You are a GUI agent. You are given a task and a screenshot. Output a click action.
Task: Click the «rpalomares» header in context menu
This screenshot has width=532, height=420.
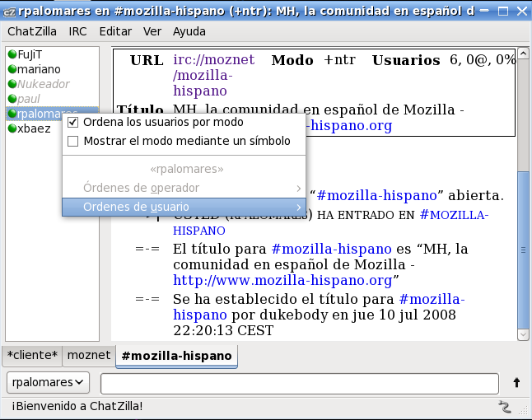[187, 169]
